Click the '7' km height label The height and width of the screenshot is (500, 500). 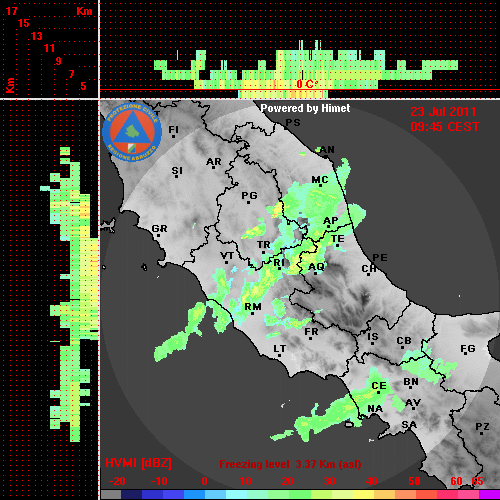point(71,74)
